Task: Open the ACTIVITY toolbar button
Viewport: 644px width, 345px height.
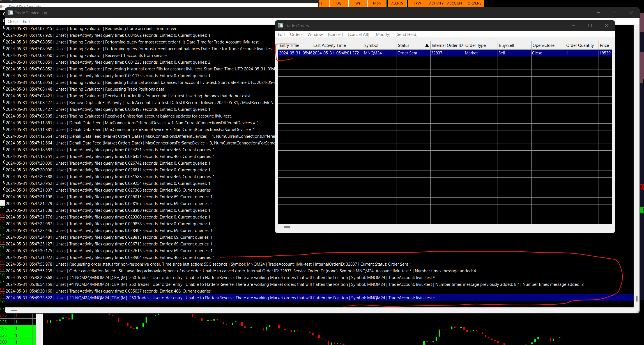Action: click(x=436, y=3)
